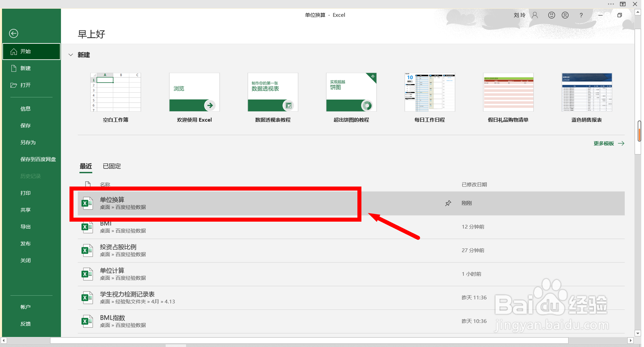The height and width of the screenshot is (347, 644).
Task: Collapse the 新建 section chevron
Action: (70, 55)
